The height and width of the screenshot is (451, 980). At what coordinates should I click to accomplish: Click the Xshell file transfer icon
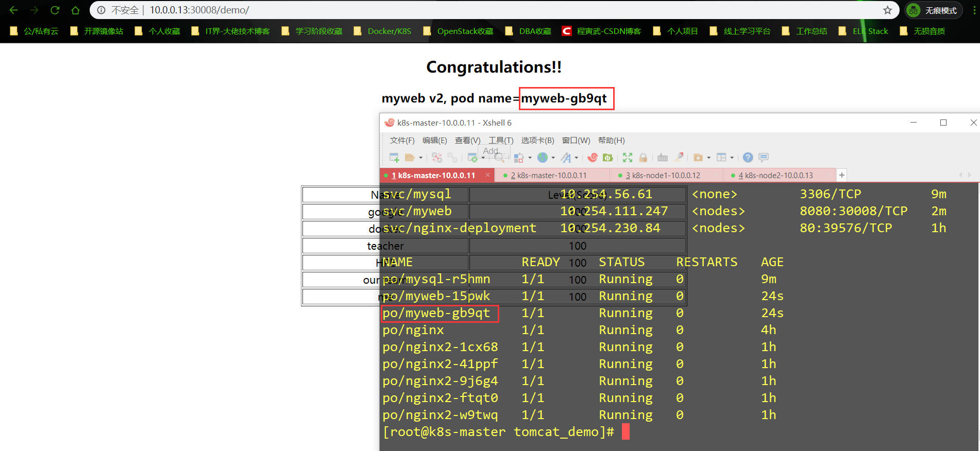click(x=518, y=158)
